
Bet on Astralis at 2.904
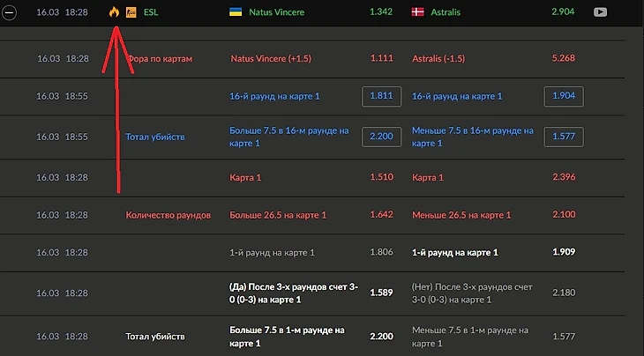coord(562,12)
